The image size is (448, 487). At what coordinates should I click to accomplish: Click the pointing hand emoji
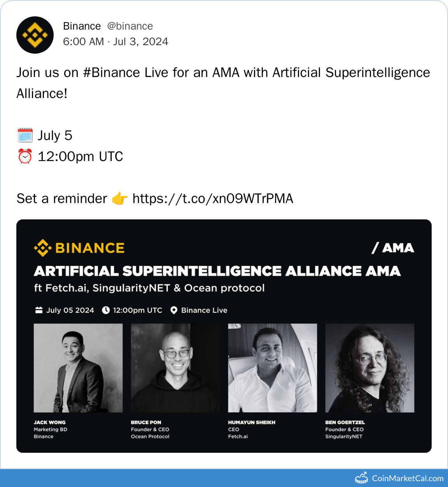[x=119, y=199]
